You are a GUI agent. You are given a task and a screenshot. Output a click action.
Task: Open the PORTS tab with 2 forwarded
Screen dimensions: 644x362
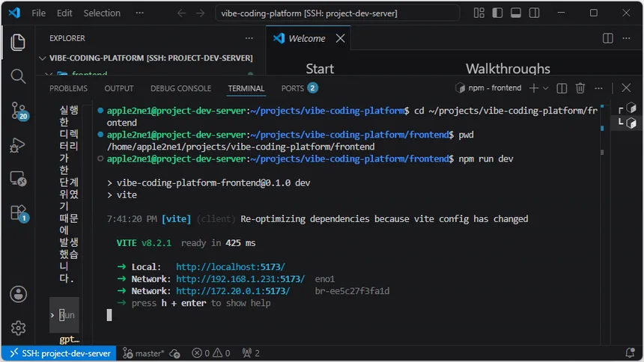pyautogui.click(x=300, y=88)
